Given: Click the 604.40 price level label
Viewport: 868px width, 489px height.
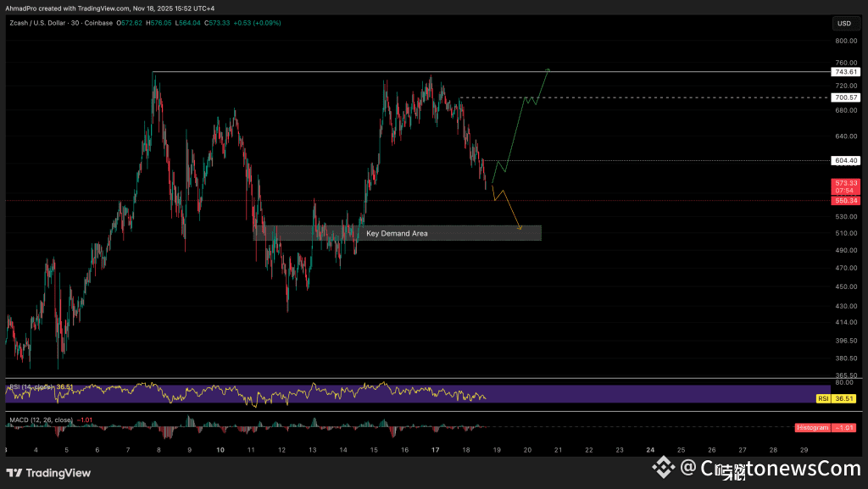Looking at the screenshot, I should [x=845, y=160].
